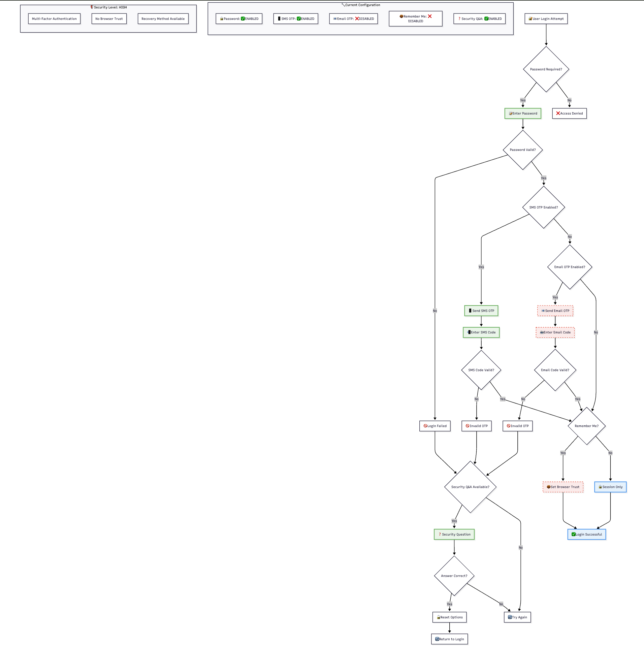Click the Remember Me: DISABLED config box
Screen dimensions: 644x646
[x=416, y=19]
